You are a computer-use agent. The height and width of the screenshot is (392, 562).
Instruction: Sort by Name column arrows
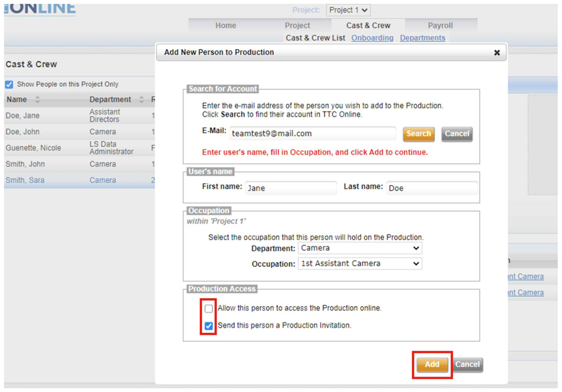click(x=38, y=99)
